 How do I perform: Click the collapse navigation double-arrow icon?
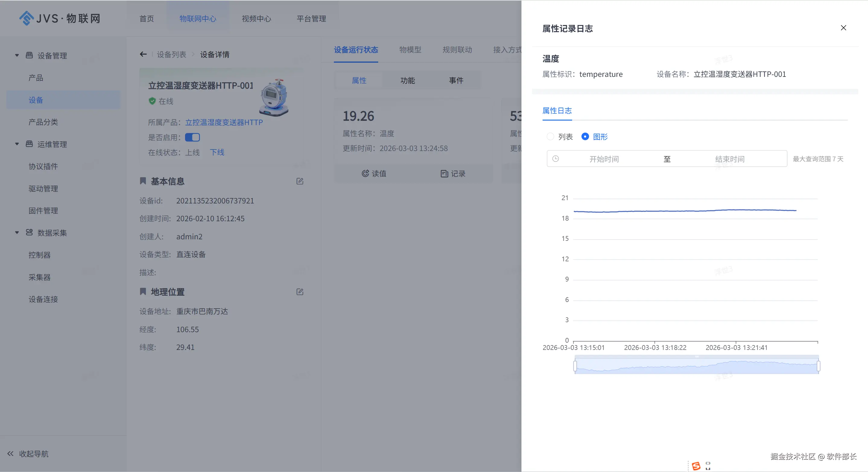(11, 454)
